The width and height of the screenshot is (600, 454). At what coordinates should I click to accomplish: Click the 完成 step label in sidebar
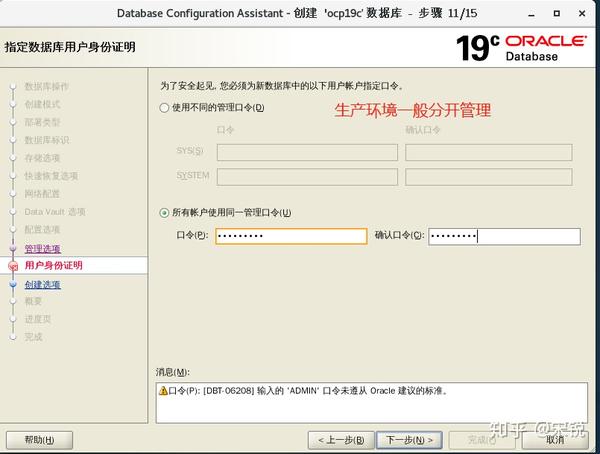coord(33,337)
